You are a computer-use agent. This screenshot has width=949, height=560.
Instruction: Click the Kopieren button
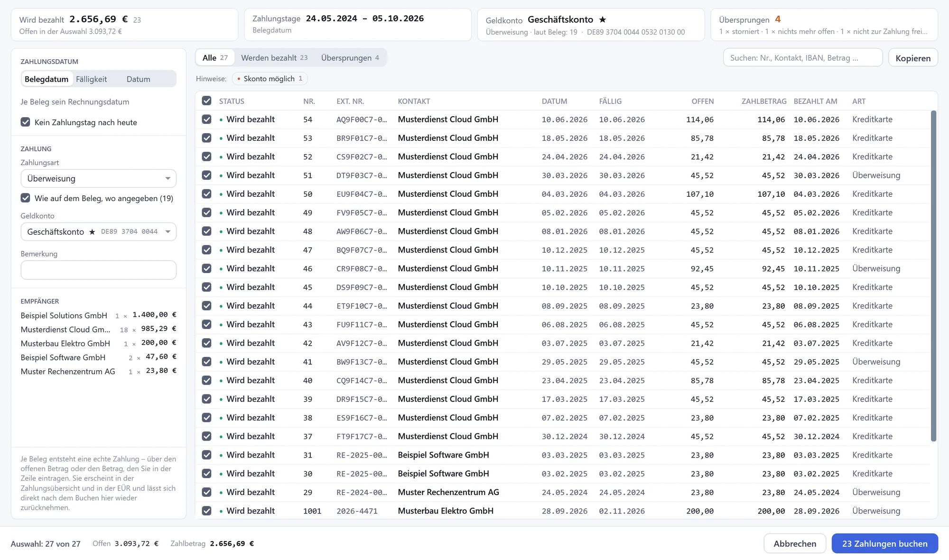(x=913, y=58)
